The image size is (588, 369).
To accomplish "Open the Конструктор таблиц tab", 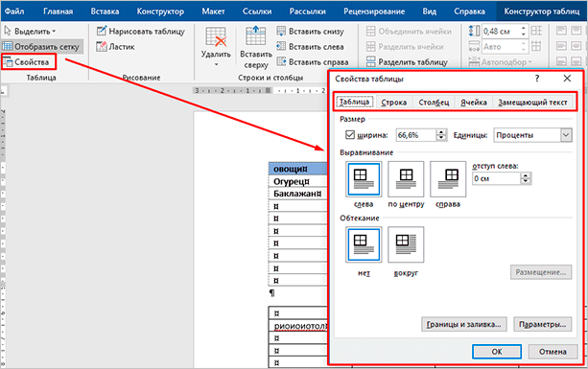I will pyautogui.click(x=542, y=12).
